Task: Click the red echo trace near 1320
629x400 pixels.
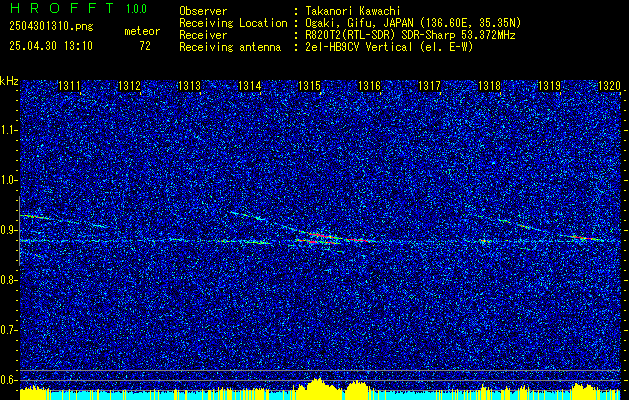Action: (588, 238)
